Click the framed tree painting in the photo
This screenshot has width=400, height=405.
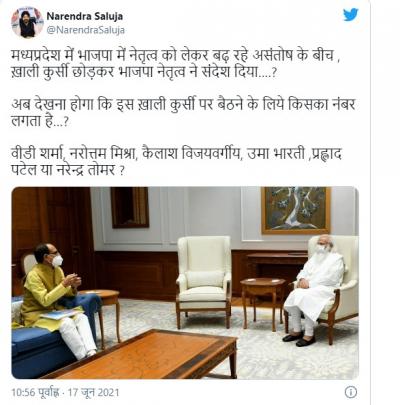click(x=296, y=210)
